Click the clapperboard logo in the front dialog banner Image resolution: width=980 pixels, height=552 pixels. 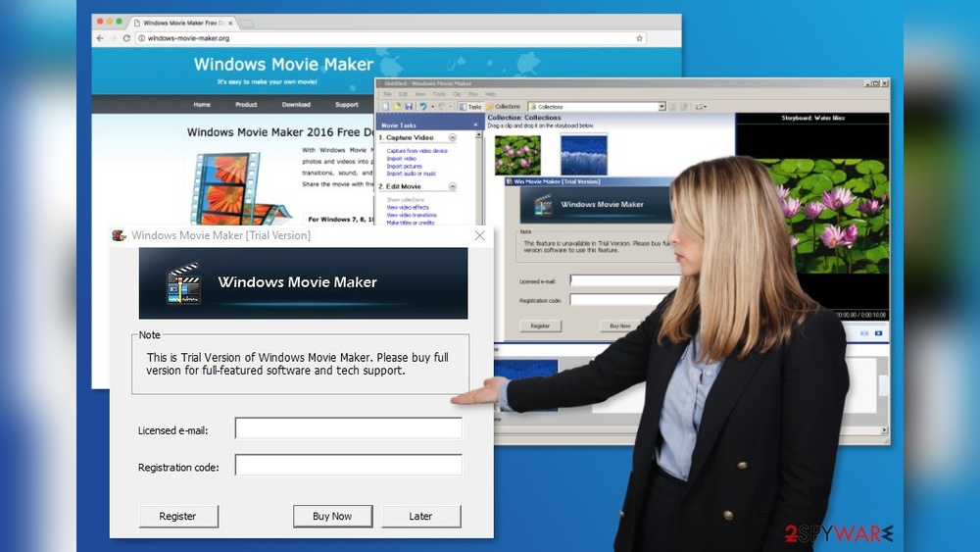184,283
